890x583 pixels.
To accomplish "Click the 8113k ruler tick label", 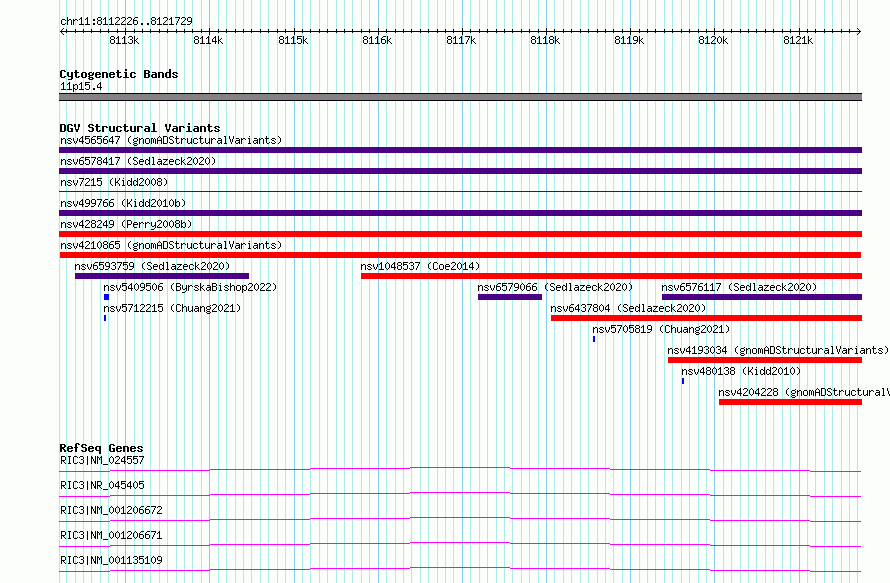I will click(x=124, y=40).
